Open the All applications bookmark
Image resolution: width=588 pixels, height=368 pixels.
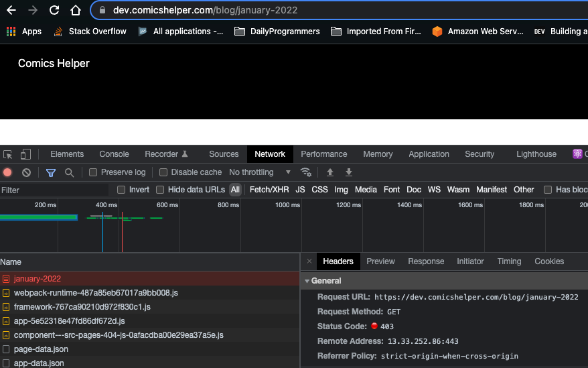coord(181,32)
